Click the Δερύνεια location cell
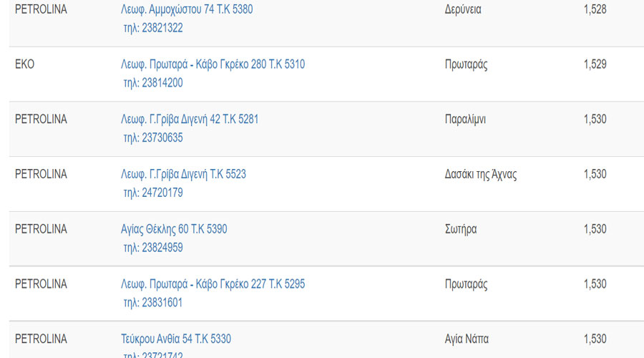644x358 pixels. [x=463, y=9]
